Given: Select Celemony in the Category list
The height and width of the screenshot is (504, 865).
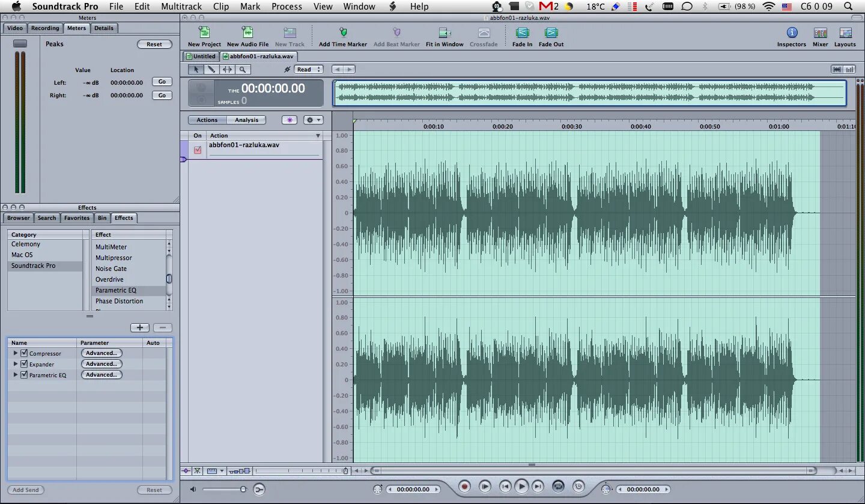Looking at the screenshot, I should 26,244.
